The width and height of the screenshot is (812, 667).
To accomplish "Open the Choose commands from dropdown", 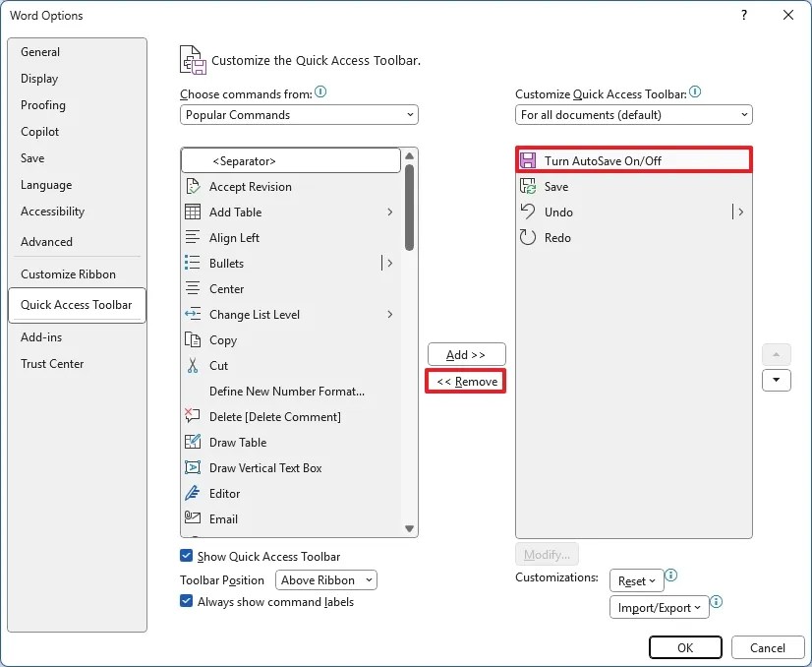I will (x=298, y=114).
